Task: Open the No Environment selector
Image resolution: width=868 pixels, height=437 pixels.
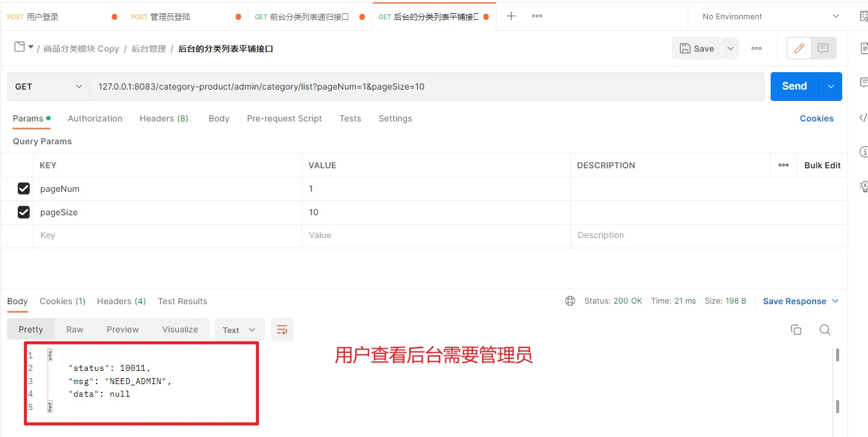Action: coord(771,16)
